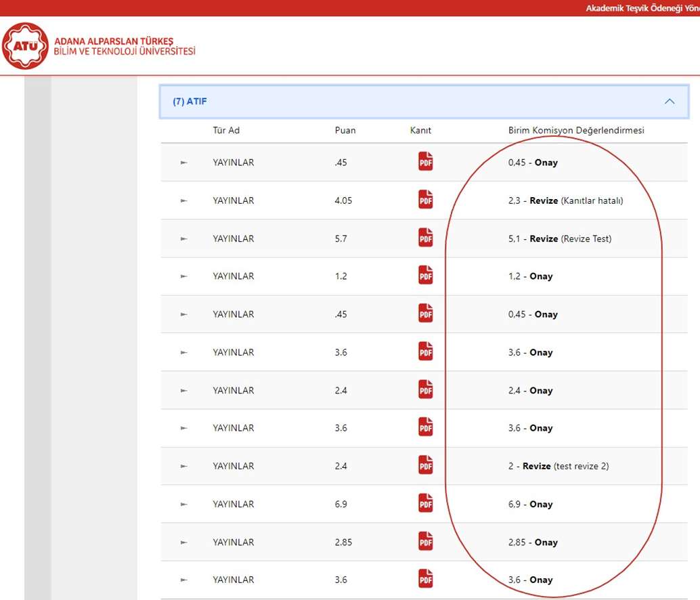Open the PDF evidence in the 4.05 row
This screenshot has height=600, width=700.
[425, 200]
